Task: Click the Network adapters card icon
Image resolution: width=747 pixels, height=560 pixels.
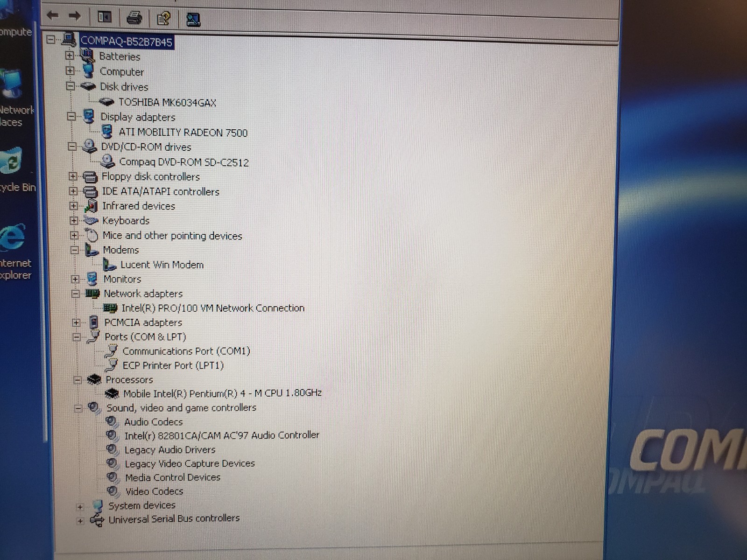Action: pos(92,294)
